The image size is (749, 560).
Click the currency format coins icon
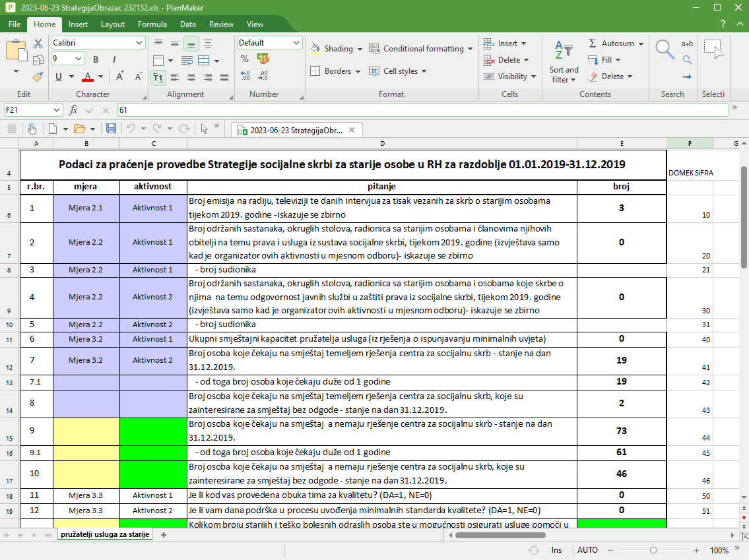coord(263,59)
